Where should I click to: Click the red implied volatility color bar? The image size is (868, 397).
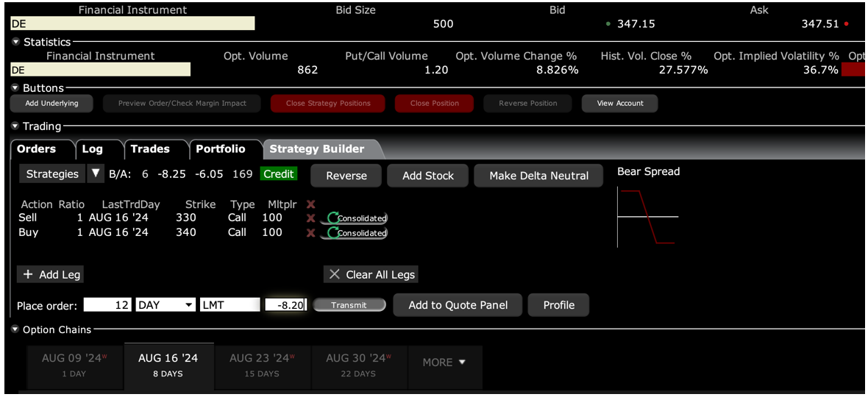(853, 70)
